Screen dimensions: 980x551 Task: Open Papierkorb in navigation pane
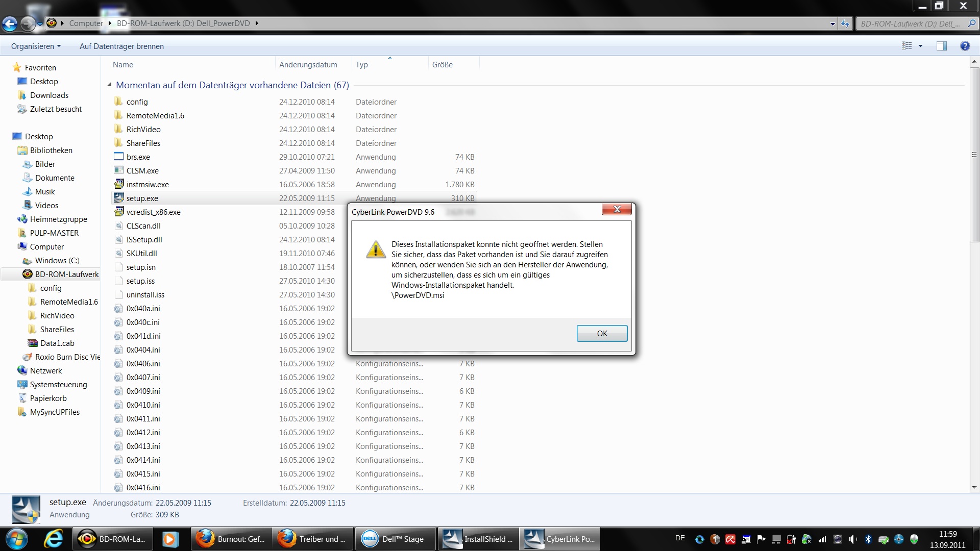[48, 398]
